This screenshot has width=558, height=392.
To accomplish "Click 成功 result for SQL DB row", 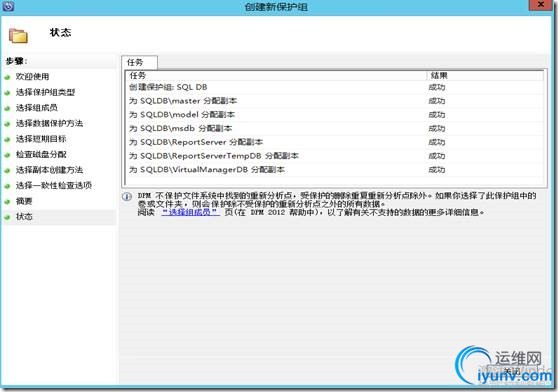I will click(x=437, y=87).
